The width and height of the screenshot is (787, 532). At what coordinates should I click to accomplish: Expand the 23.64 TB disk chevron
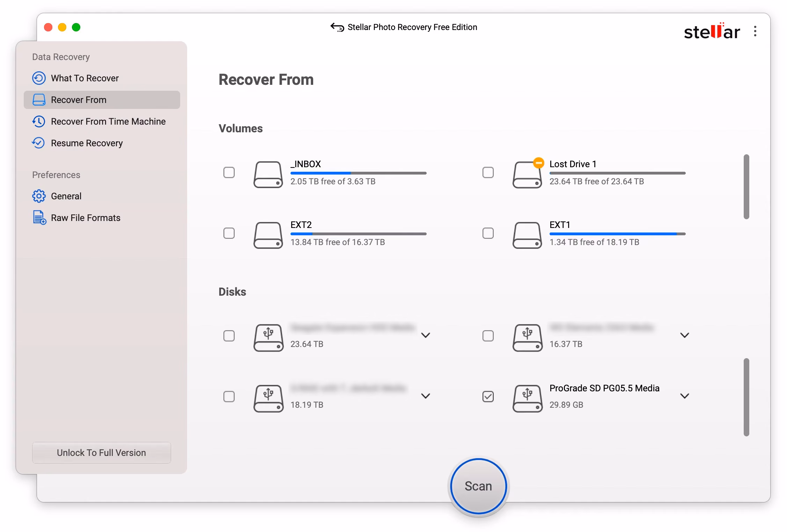(426, 335)
